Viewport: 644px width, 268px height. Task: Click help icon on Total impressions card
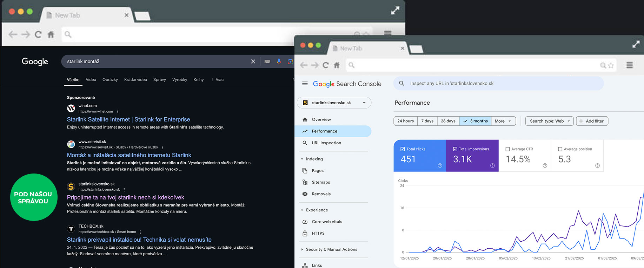pos(492,165)
